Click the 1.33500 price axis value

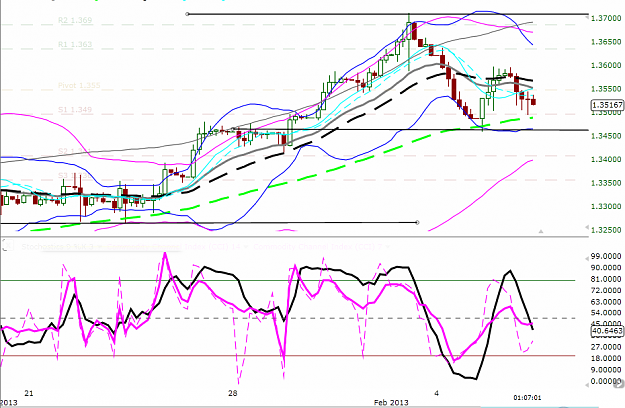click(606, 183)
